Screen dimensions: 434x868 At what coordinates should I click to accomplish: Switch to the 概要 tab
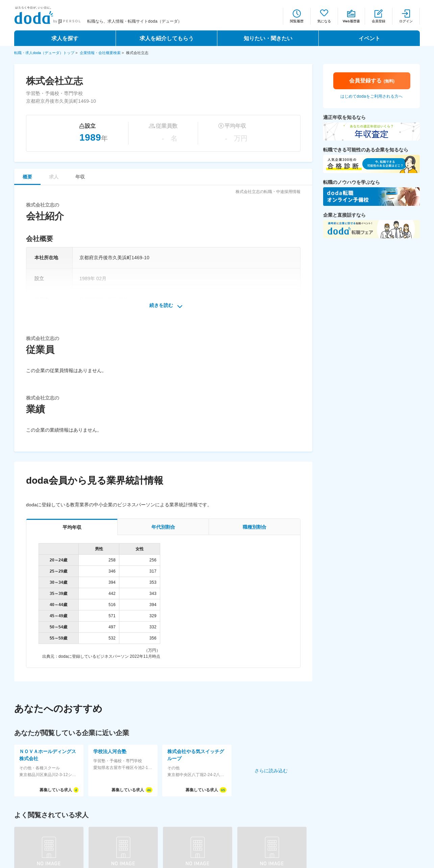pos(27,177)
